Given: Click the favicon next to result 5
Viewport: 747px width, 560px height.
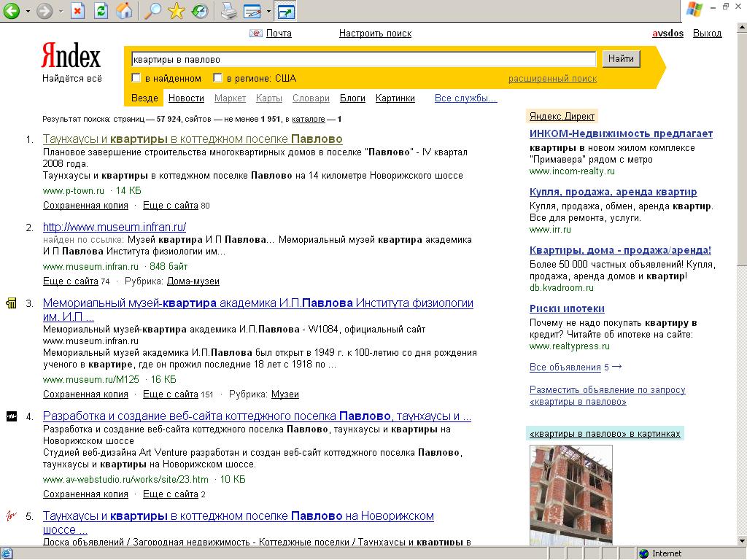Looking at the screenshot, I should (x=12, y=516).
